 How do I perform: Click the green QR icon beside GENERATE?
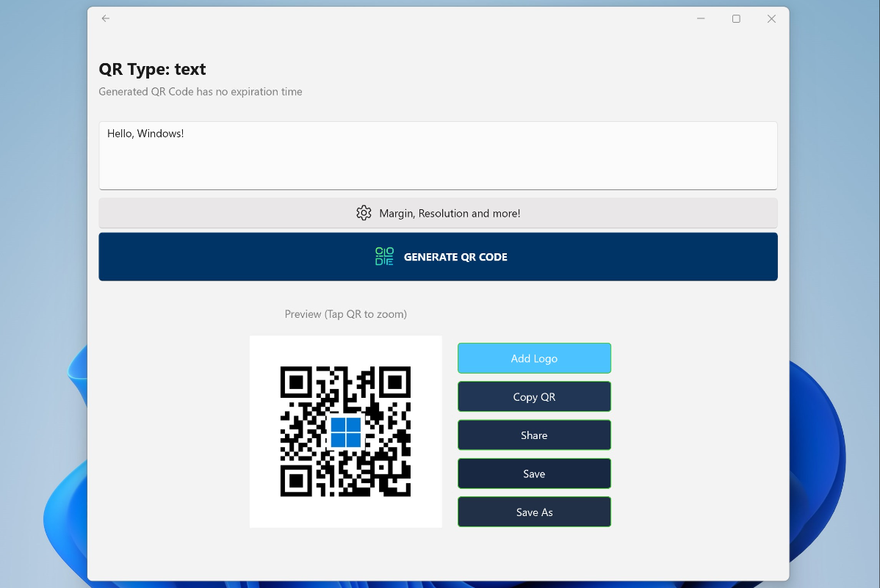(384, 256)
